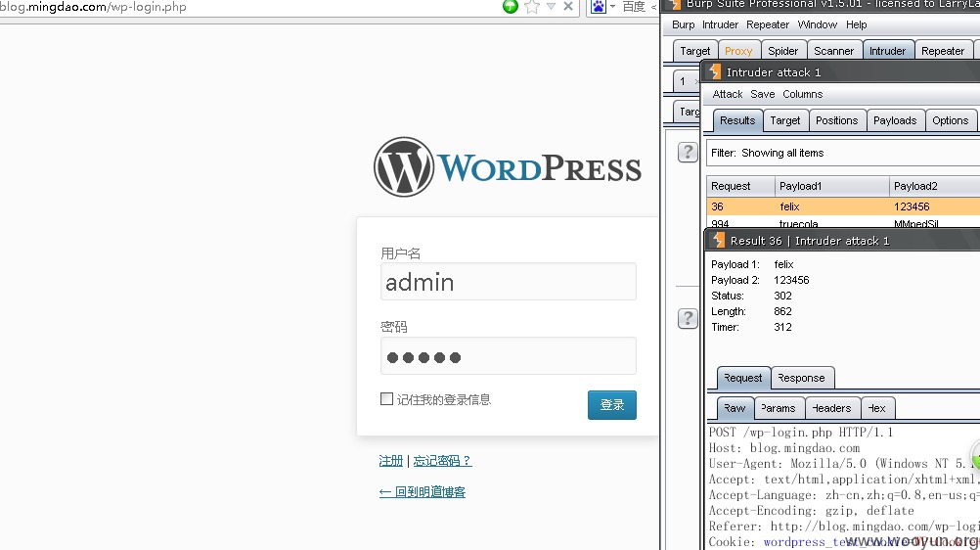The height and width of the screenshot is (550, 980).
Task: Select the Headers view tab
Action: coord(832,408)
